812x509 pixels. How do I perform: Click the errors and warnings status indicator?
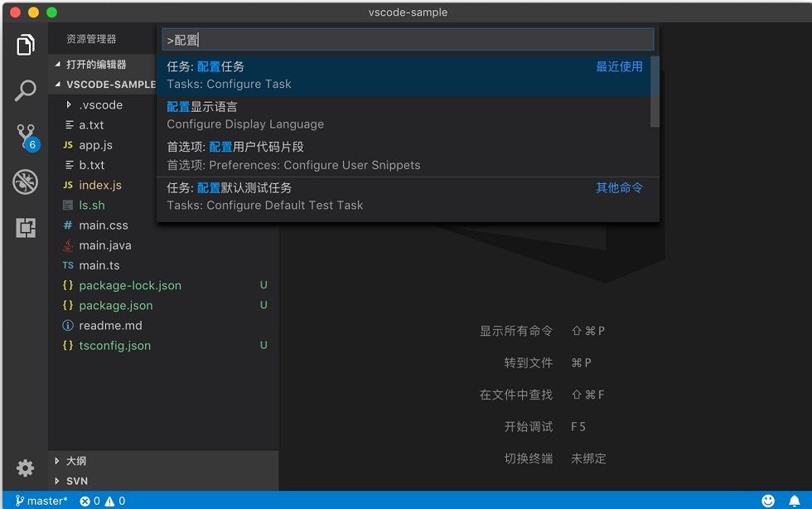(103, 501)
